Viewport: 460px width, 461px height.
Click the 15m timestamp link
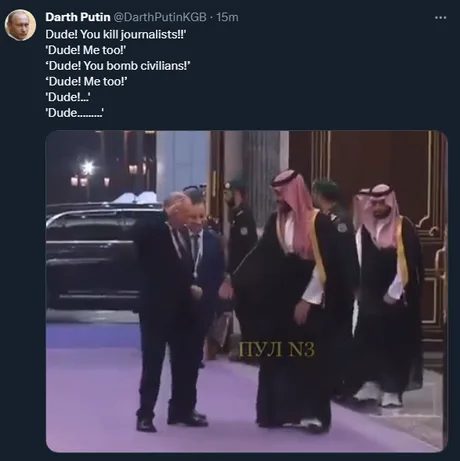click(227, 17)
